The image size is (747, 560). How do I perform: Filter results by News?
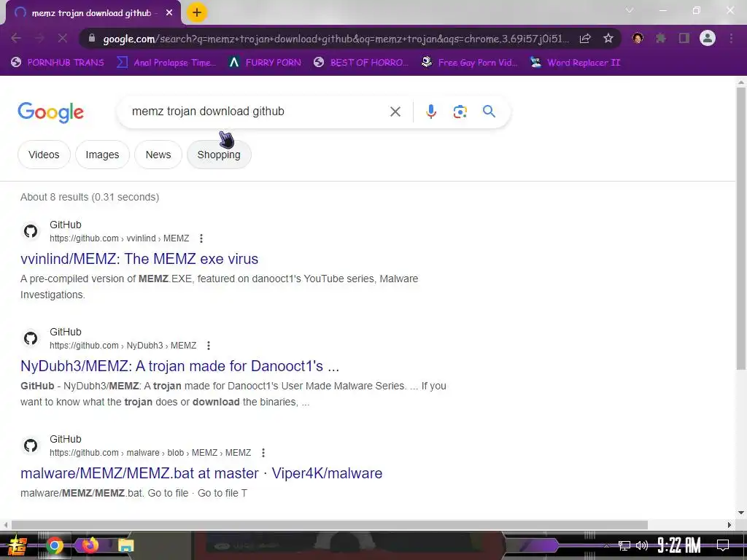158,155
